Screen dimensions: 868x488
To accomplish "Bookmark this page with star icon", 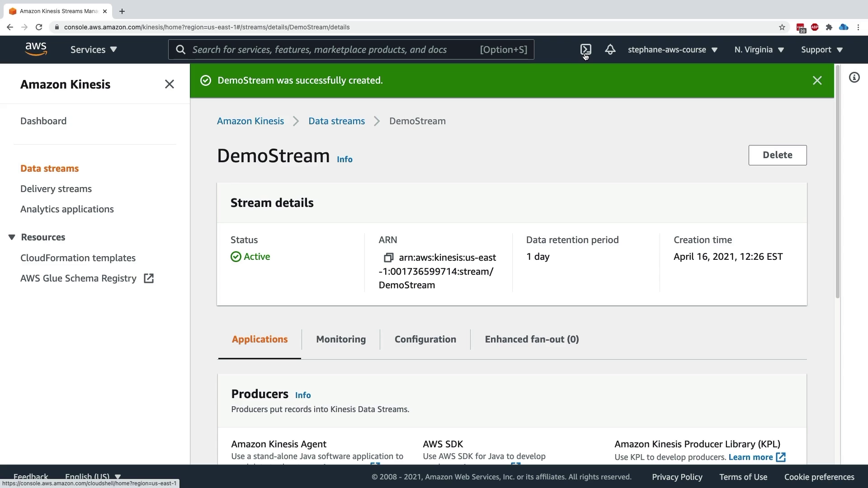I will (782, 27).
